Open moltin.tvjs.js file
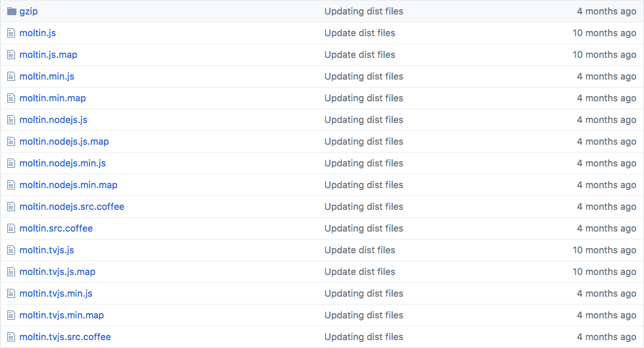The width and height of the screenshot is (644, 348). [47, 250]
